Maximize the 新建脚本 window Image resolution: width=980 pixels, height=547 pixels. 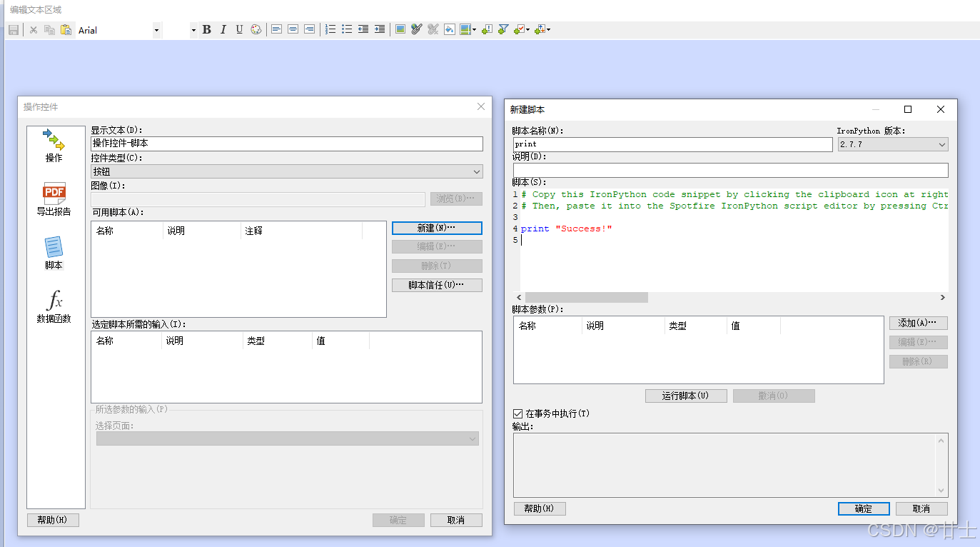(x=908, y=109)
